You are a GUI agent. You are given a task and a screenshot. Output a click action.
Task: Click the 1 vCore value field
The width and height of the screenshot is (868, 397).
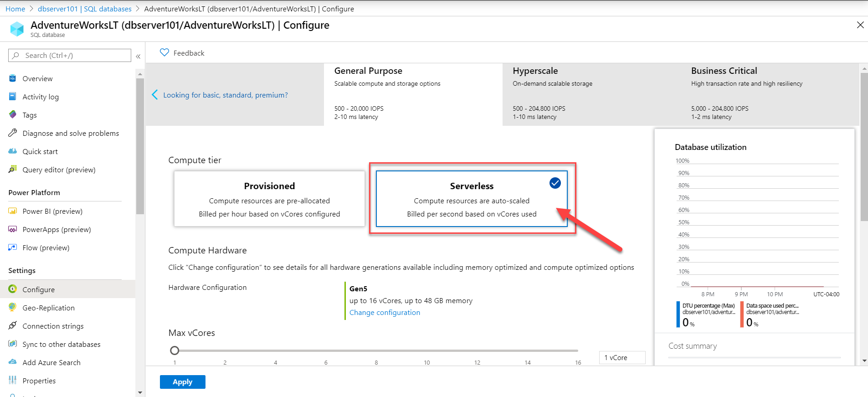[x=622, y=357]
